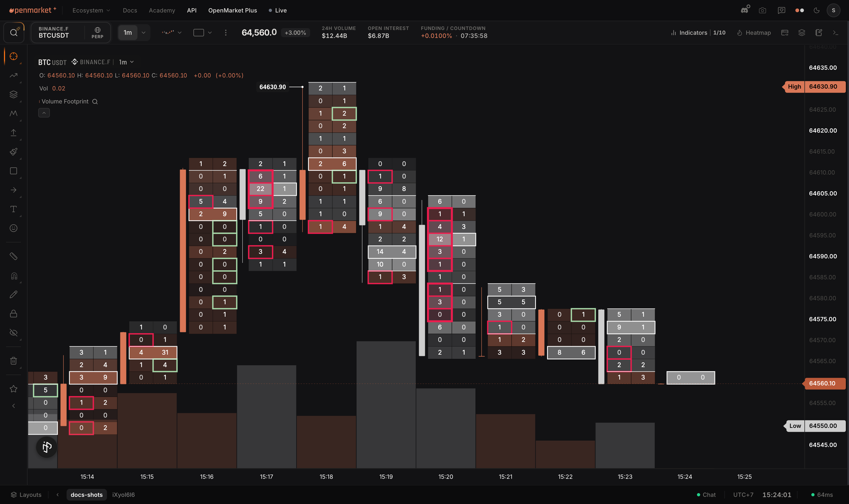Click the previous layout arrow
849x504 pixels.
(x=58, y=494)
